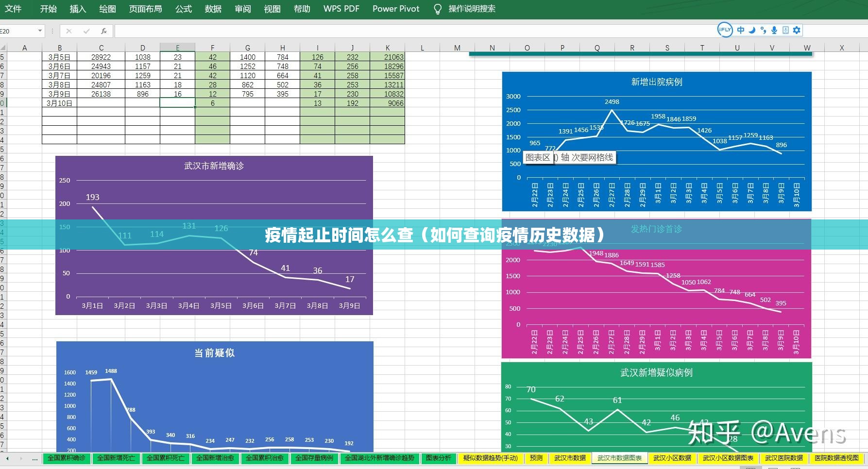Switch to the 数据 ribbon tab
This screenshot has width=868, height=469.
(x=213, y=8)
